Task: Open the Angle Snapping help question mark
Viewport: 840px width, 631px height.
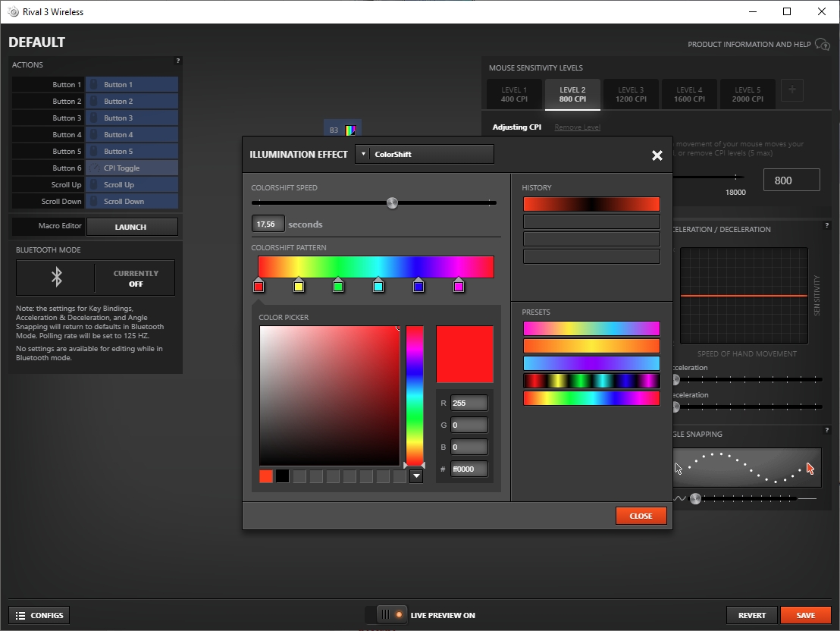Action: click(826, 430)
